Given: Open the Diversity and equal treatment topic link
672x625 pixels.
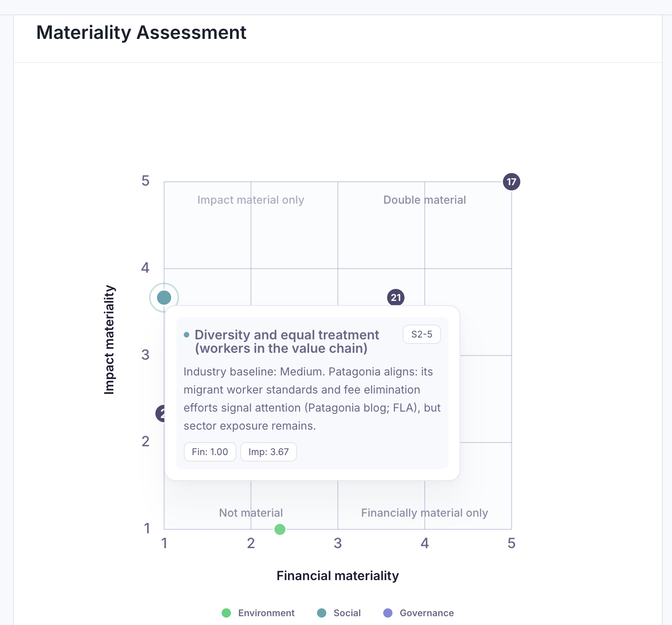Looking at the screenshot, I should point(287,341).
